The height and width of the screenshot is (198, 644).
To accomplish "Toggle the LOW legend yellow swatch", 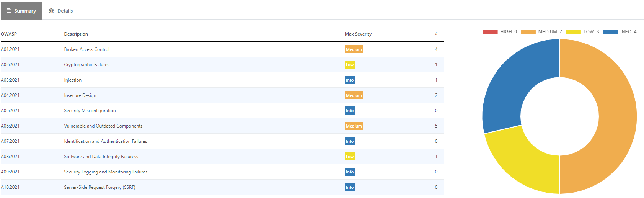I will click(x=573, y=32).
